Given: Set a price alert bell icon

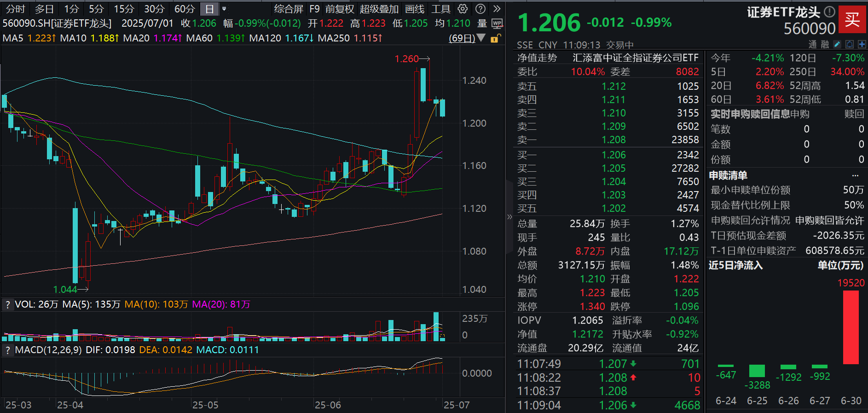Looking at the screenshot, I should (850, 44).
